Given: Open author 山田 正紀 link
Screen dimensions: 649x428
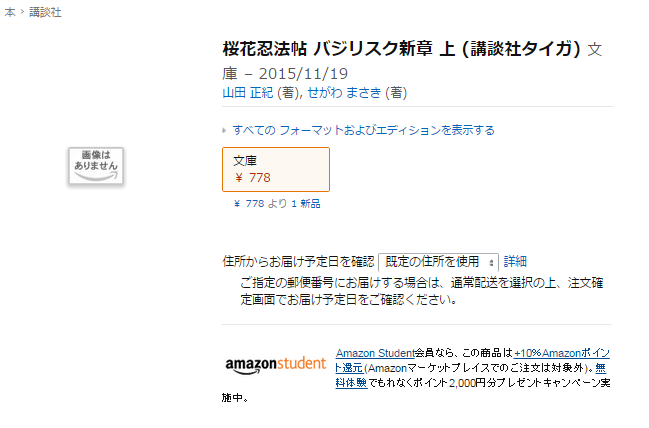Looking at the screenshot, I should coord(247,93).
